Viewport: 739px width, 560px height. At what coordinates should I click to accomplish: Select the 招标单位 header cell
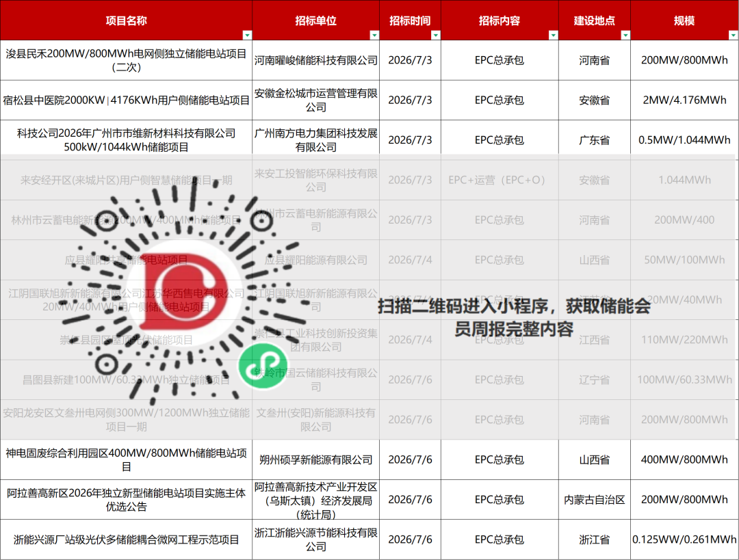tap(315, 21)
